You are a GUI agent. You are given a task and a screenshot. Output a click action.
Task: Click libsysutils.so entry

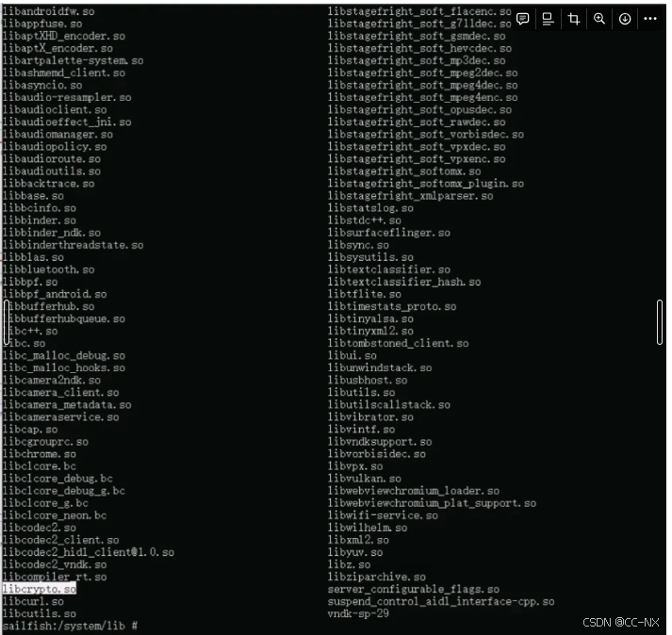370,257
